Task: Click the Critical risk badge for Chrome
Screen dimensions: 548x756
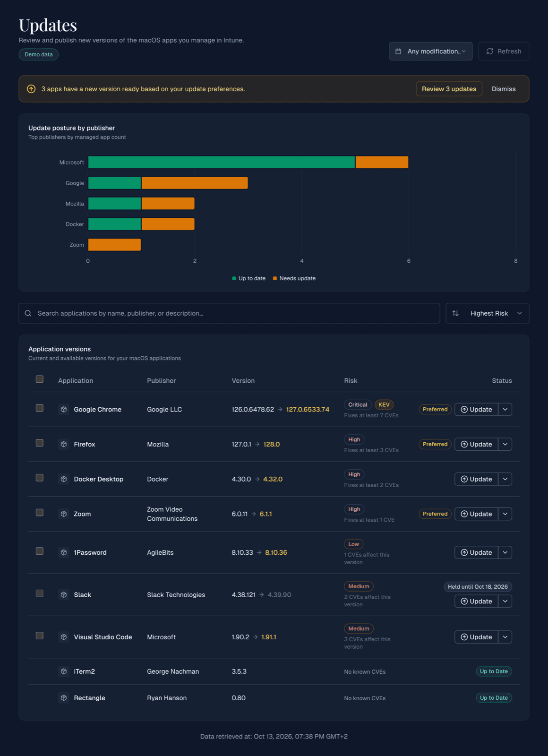Action: point(358,404)
